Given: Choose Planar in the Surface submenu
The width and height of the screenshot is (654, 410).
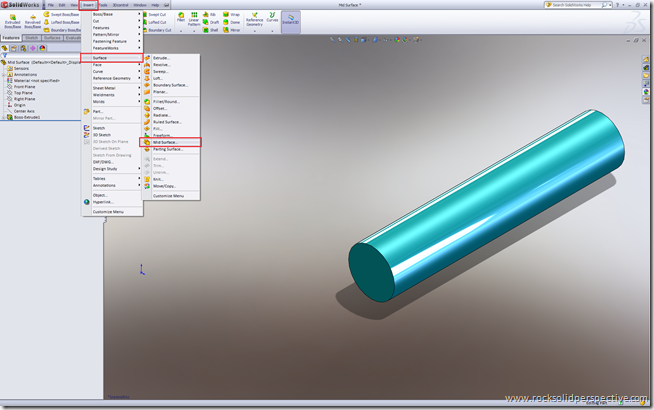Looking at the screenshot, I should [160, 92].
